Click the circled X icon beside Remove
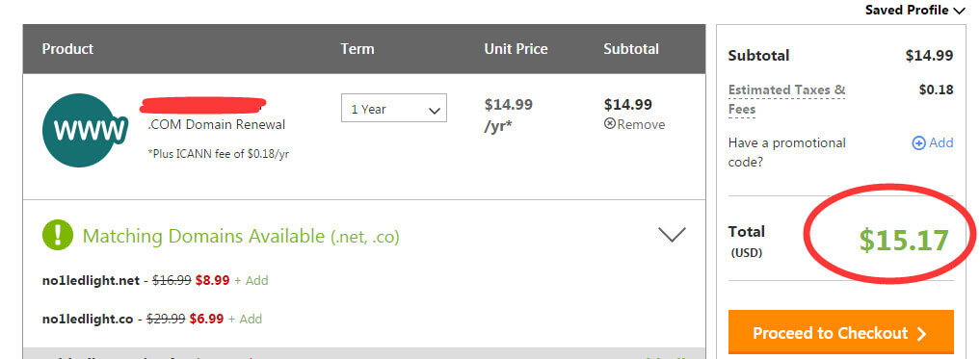 click(610, 124)
